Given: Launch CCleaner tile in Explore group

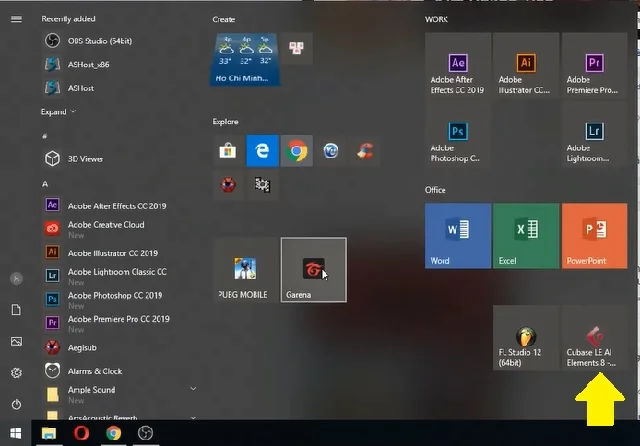Looking at the screenshot, I should click(365, 151).
